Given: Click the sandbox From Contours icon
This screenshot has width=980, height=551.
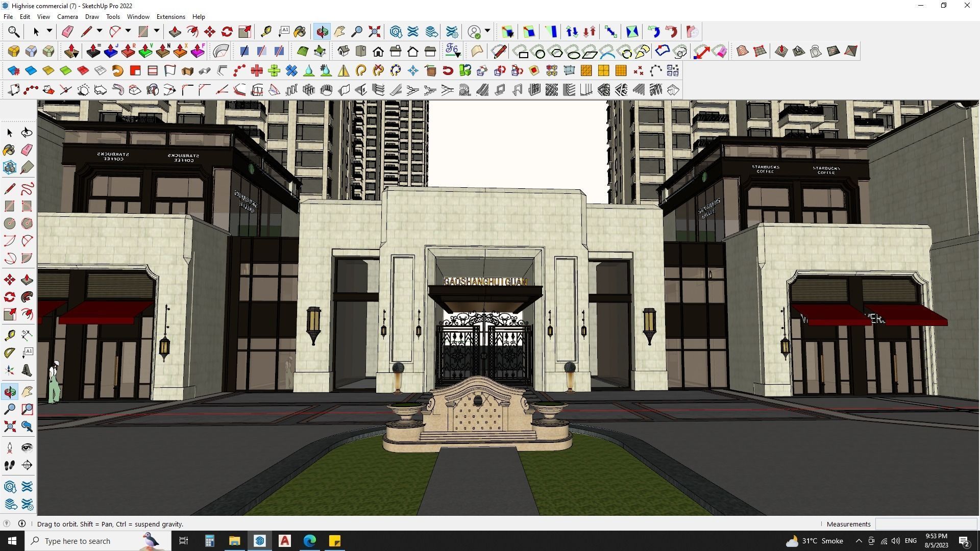Looking at the screenshot, I should [x=743, y=51].
